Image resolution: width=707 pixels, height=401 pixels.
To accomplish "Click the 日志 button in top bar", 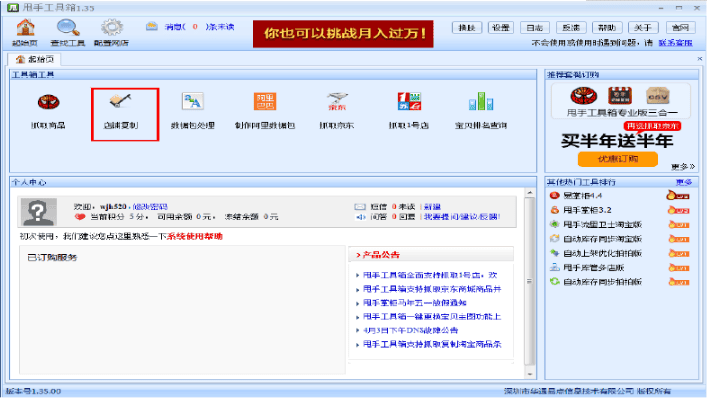I will click(x=535, y=28).
